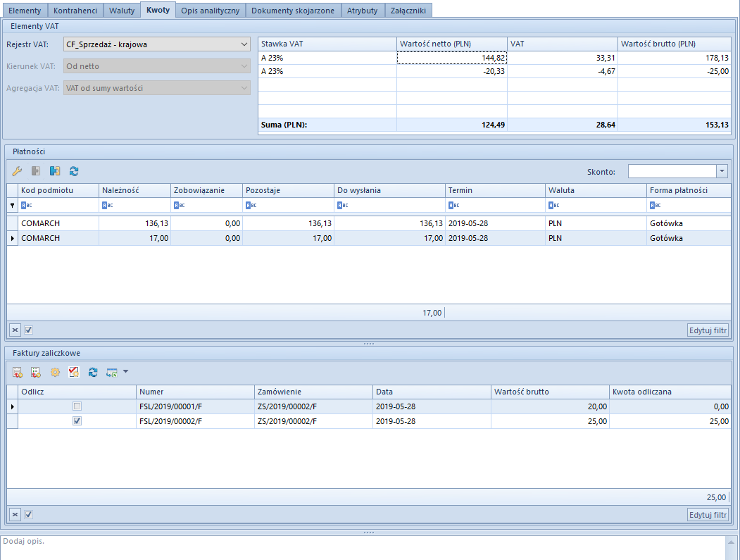Click the VAT amount cell 33,31
This screenshot has height=560, width=740.
tap(563, 58)
